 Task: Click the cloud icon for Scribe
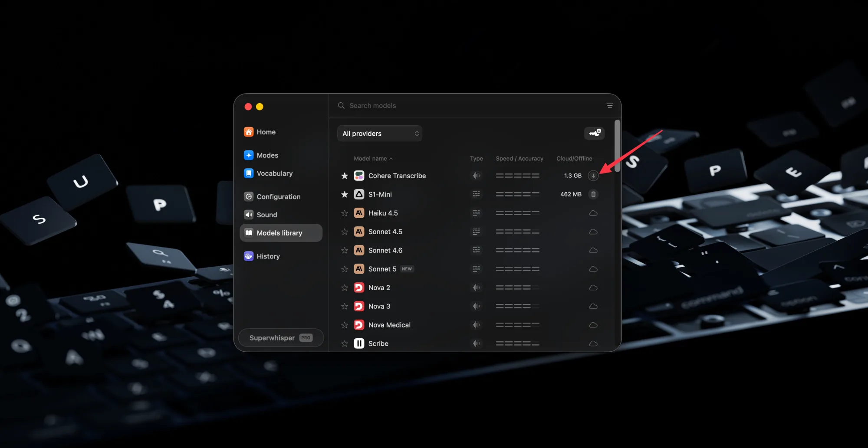click(593, 343)
